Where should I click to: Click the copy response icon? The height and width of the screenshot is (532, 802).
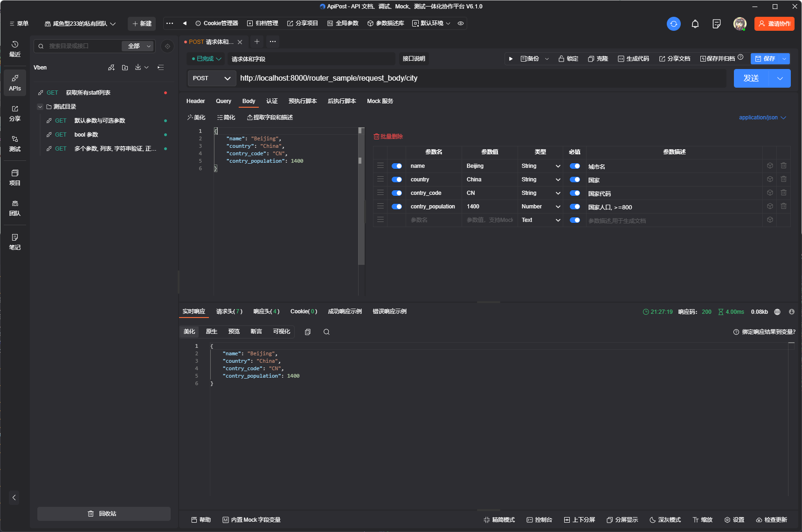point(308,332)
